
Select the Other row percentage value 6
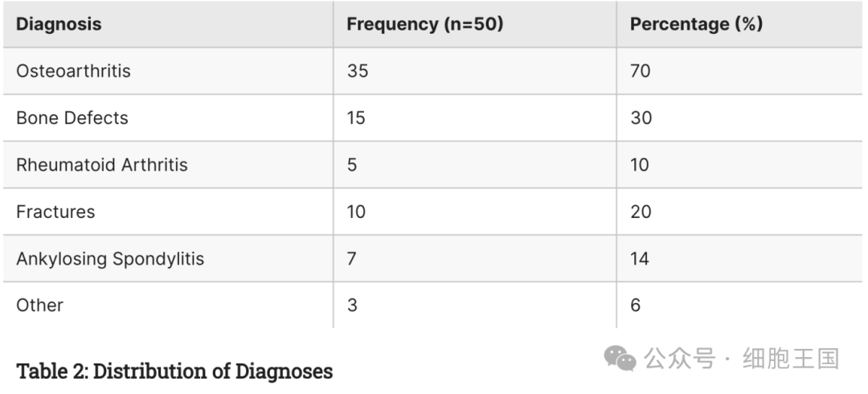[636, 306]
